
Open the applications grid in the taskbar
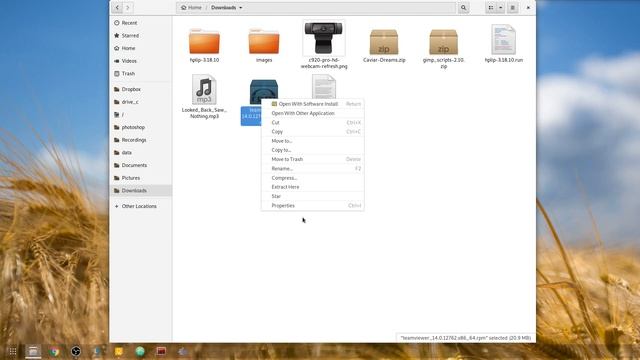13,351
